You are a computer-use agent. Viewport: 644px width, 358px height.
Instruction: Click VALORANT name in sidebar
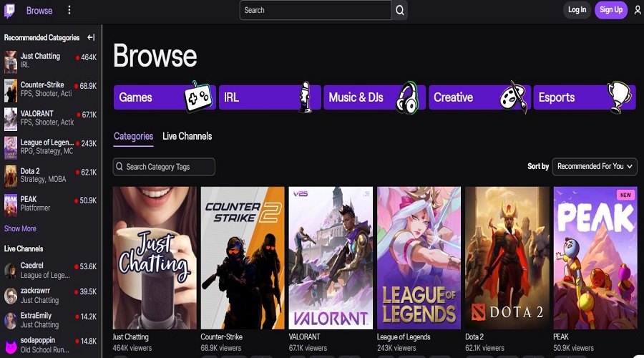37,113
